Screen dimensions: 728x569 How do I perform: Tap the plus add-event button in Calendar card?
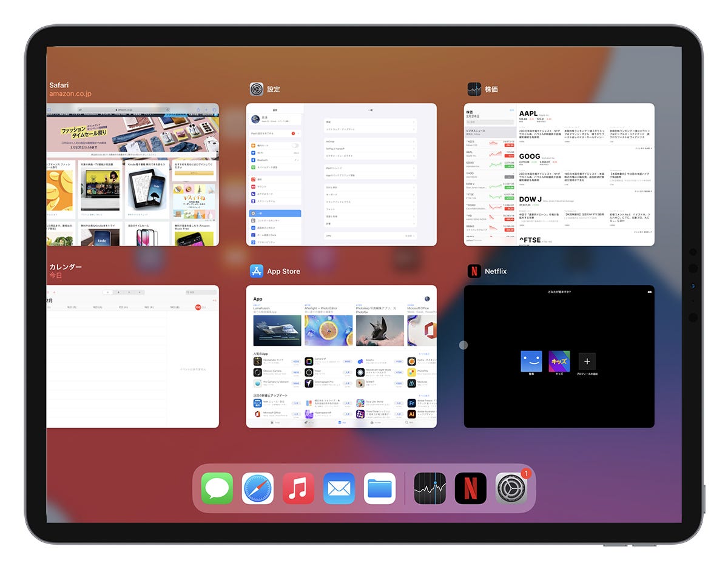click(53, 292)
